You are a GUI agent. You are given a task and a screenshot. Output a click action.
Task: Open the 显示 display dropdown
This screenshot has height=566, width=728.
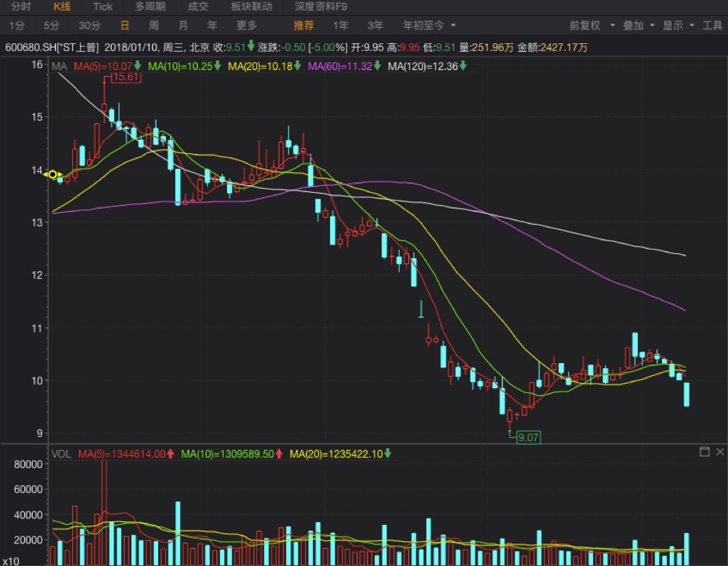[x=678, y=25]
